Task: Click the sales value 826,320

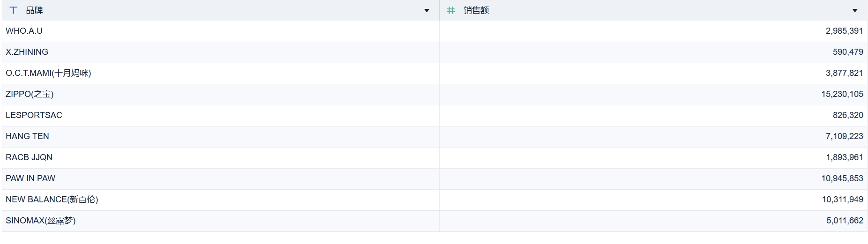Action: [x=848, y=115]
